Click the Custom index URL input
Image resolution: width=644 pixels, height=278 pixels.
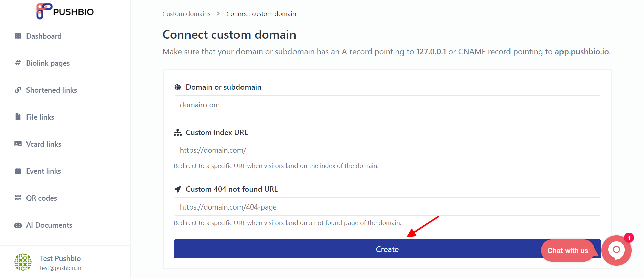tap(387, 150)
